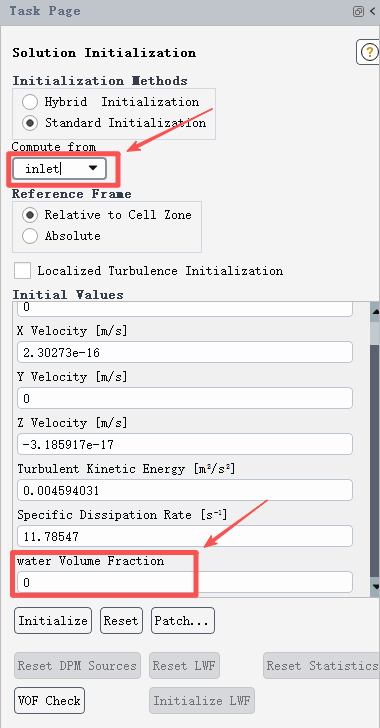This screenshot has width=380, height=728.
Task: Click the Y Velocity input field
Action: [x=184, y=399]
